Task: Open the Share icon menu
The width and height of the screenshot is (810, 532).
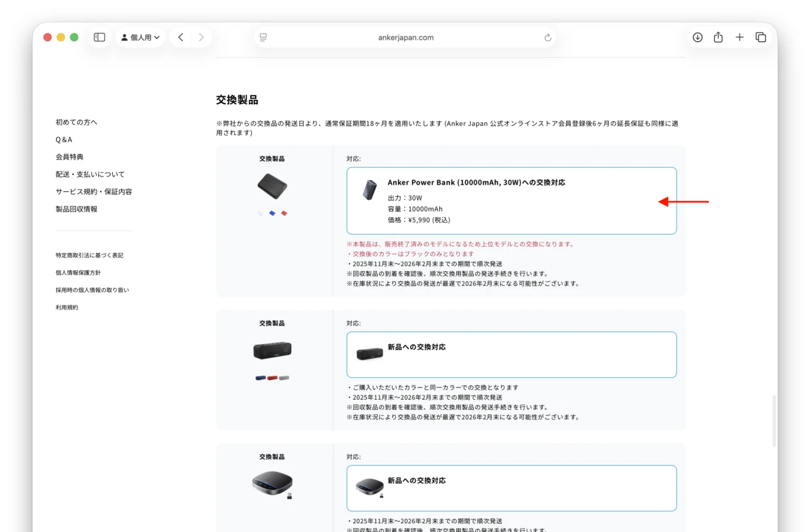Action: (718, 37)
